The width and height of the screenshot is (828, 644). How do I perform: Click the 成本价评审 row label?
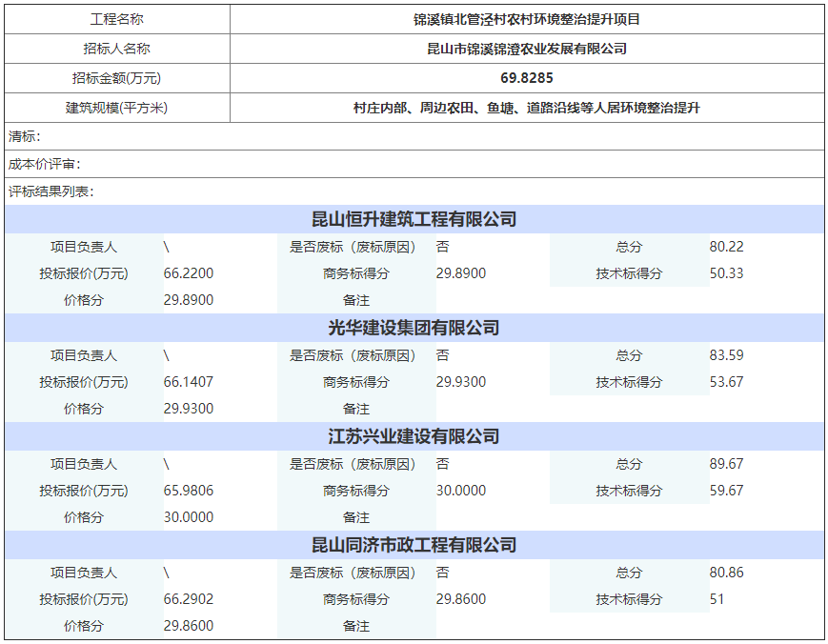click(45, 164)
